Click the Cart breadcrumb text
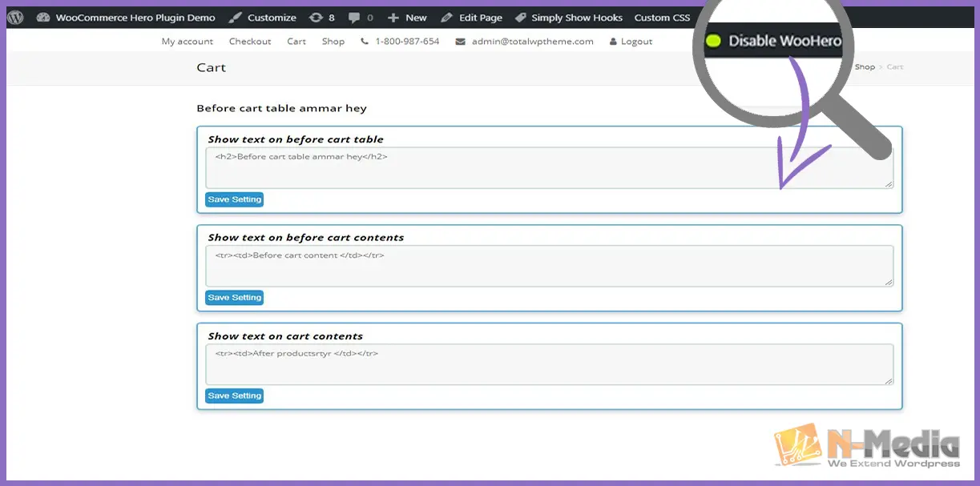The height and width of the screenshot is (486, 980). (x=895, y=67)
